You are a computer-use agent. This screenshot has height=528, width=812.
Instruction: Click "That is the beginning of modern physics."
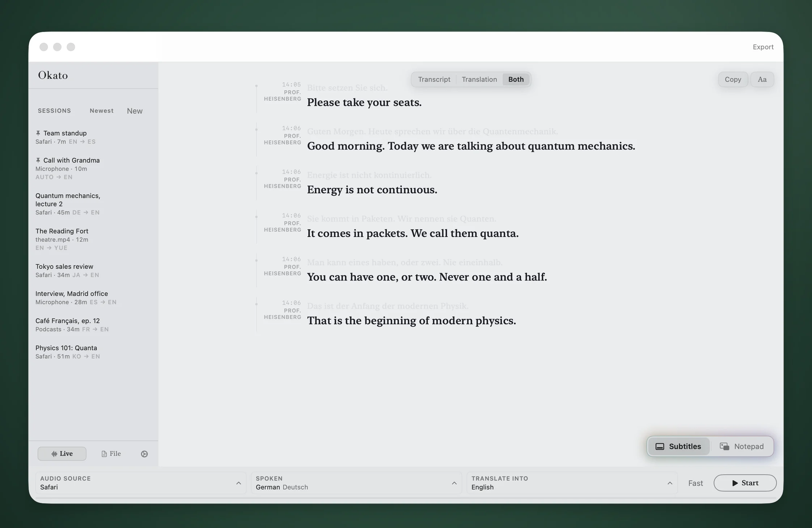tap(411, 321)
